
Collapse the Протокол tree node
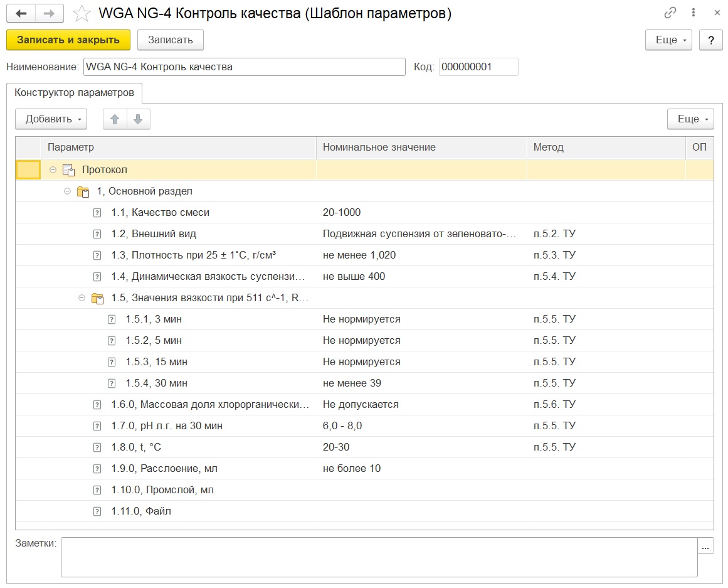coord(53,170)
